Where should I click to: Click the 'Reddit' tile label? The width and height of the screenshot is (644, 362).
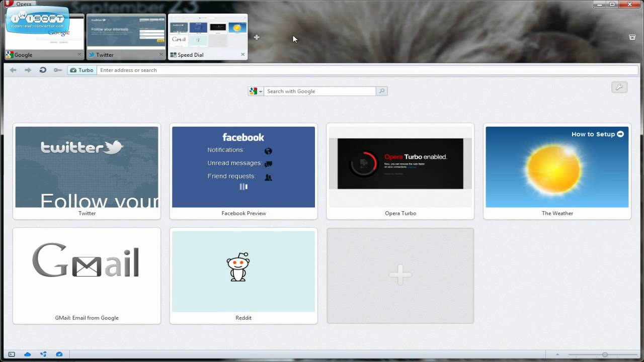pyautogui.click(x=244, y=318)
